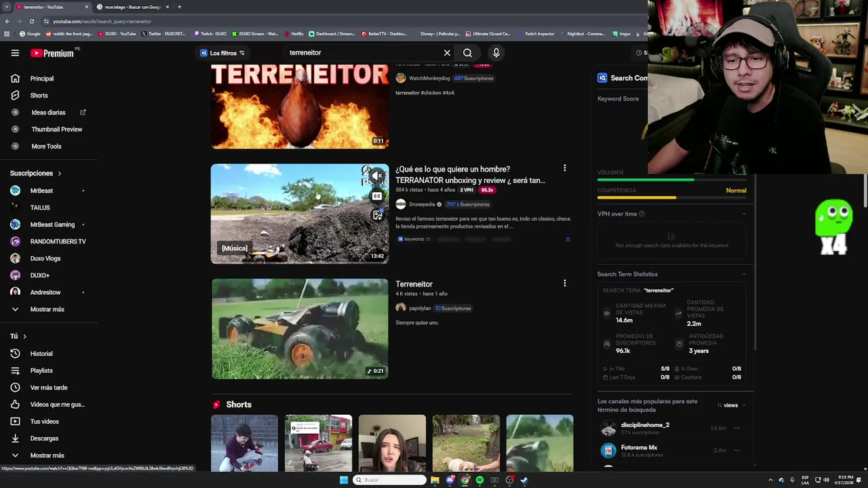Open the MrBeast Gaming subscription
The height and width of the screenshot is (488, 868).
[x=52, y=224]
